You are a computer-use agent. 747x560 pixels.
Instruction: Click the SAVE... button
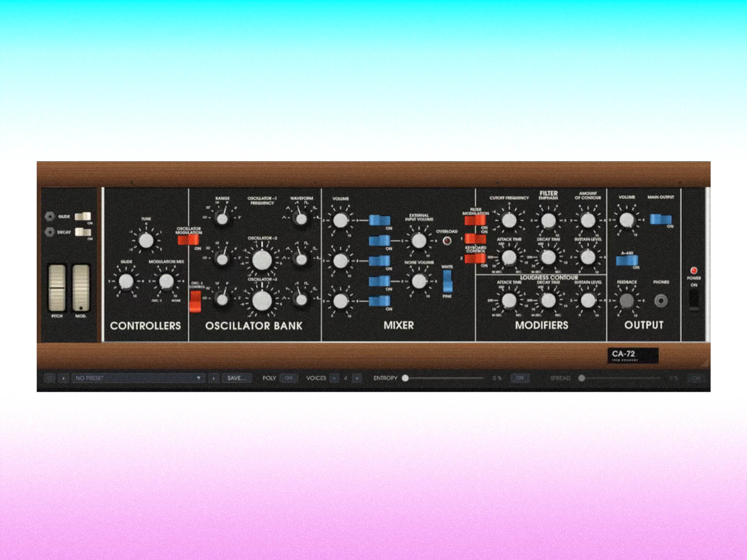point(237,378)
